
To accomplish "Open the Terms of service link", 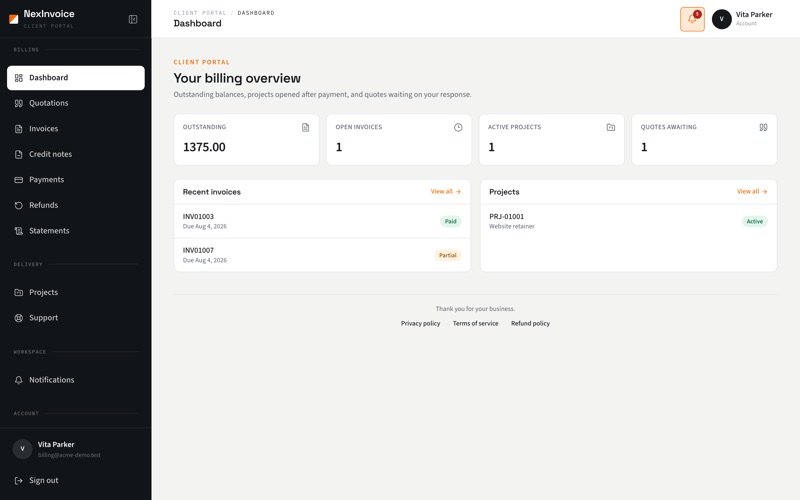I will (x=476, y=323).
